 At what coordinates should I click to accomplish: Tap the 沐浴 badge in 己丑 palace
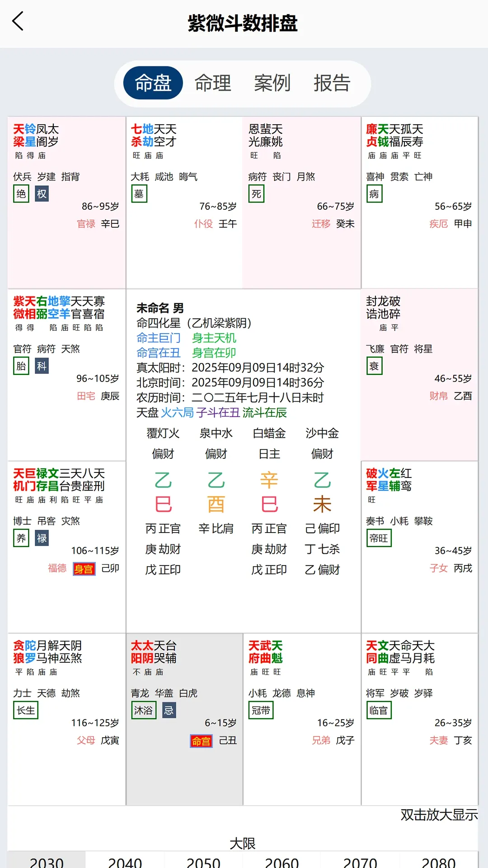(144, 711)
